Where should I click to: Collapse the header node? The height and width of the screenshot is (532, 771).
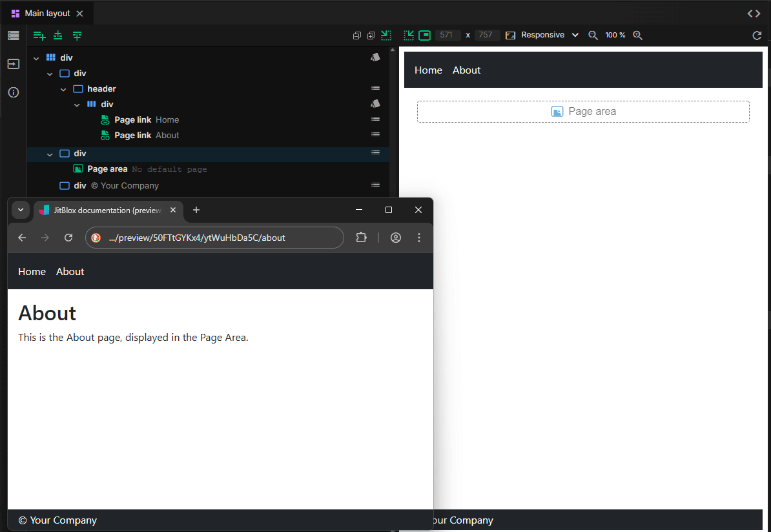point(63,90)
